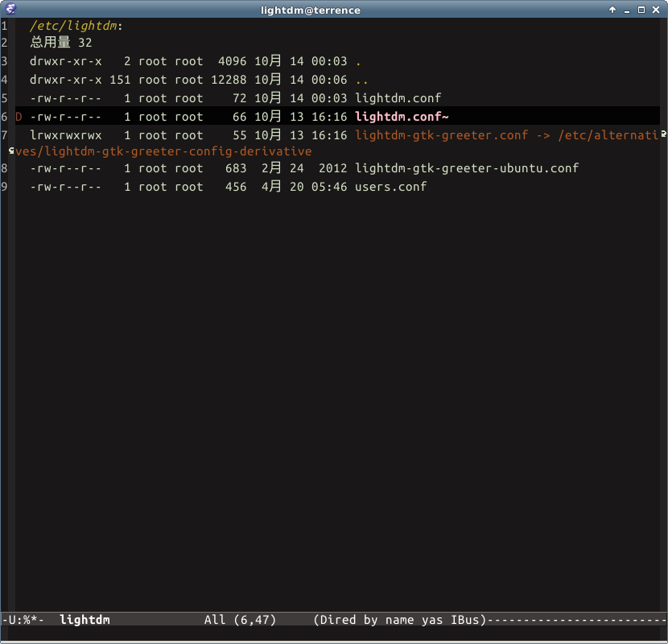The image size is (668, 644).
Task: Click the '总用量 32' total usage line
Action: tap(61, 42)
